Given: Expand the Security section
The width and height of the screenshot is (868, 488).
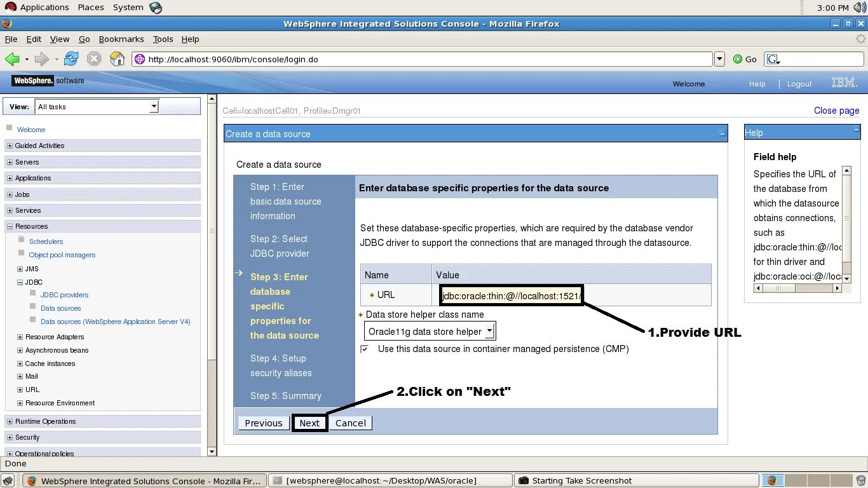Looking at the screenshot, I should (10, 437).
